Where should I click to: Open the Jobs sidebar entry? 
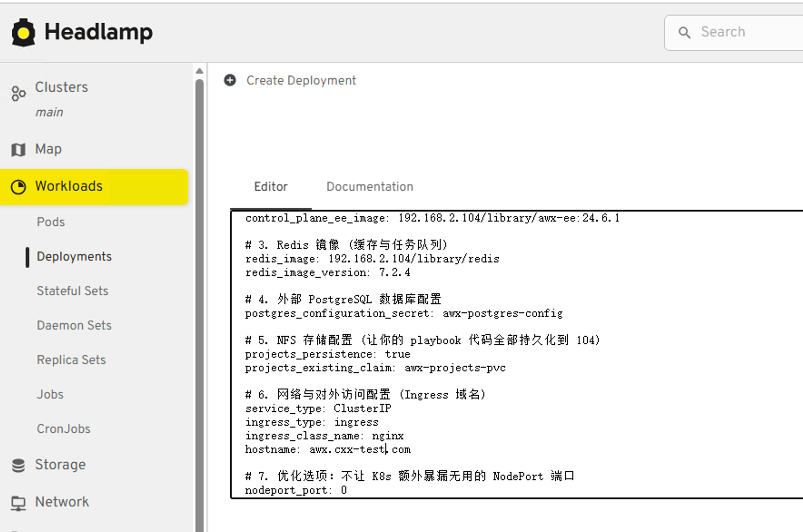[x=50, y=394]
